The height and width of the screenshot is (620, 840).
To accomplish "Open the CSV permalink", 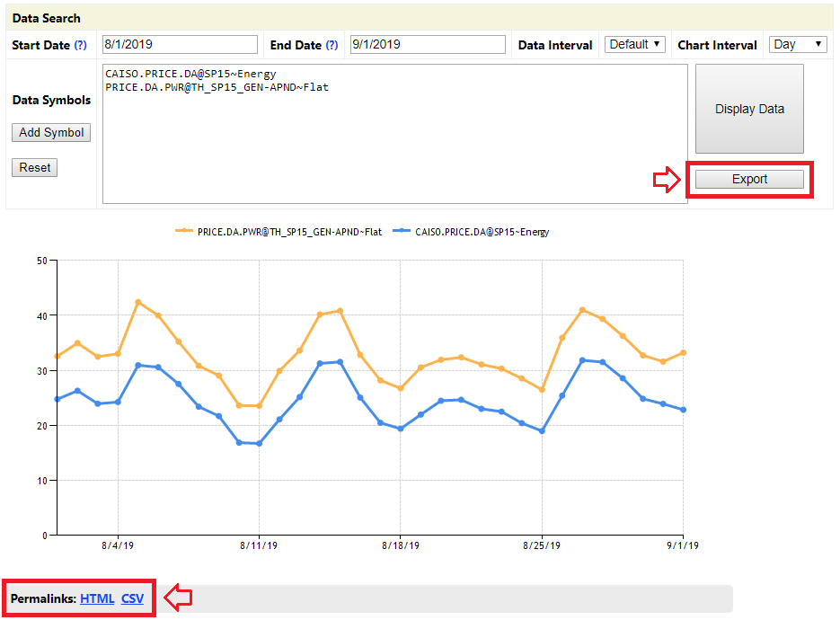I will point(132,598).
